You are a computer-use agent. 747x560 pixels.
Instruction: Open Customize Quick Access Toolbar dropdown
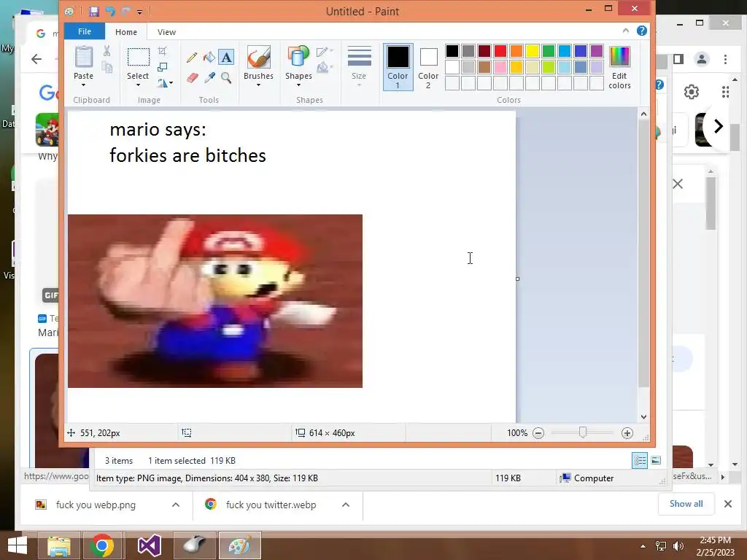pos(139,12)
